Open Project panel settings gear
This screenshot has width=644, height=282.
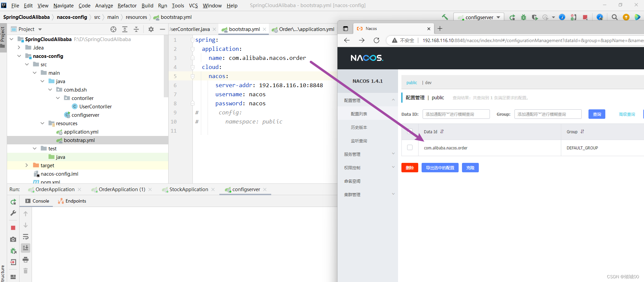(151, 29)
